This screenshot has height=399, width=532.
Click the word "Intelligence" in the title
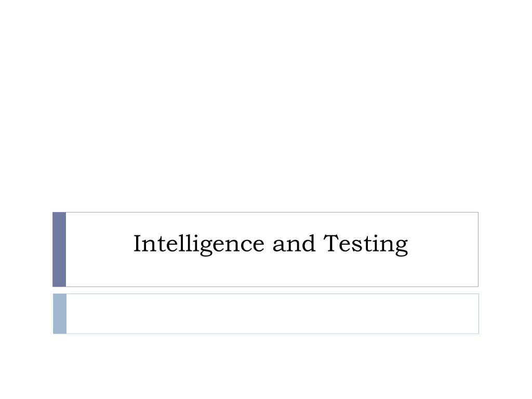[198, 244]
